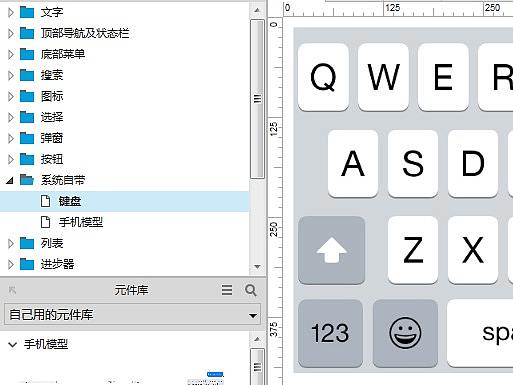
Task: Click the library panel scroll up arrow
Action: [257, 339]
